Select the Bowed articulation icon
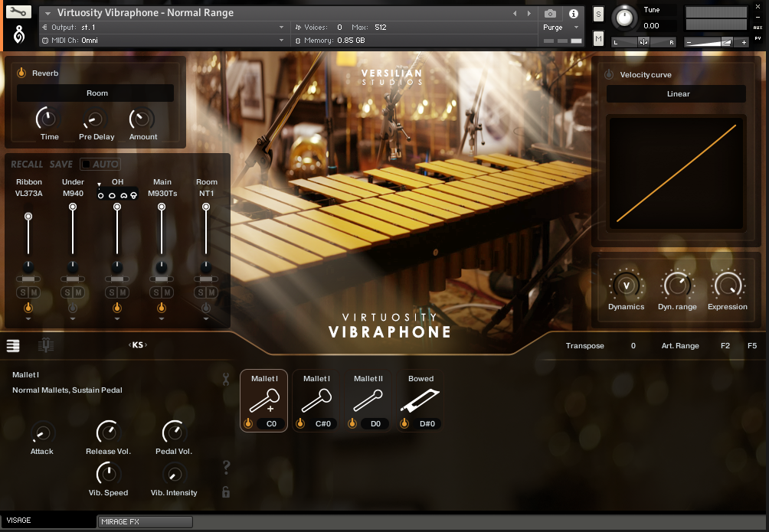The image size is (769, 532). pyautogui.click(x=420, y=400)
